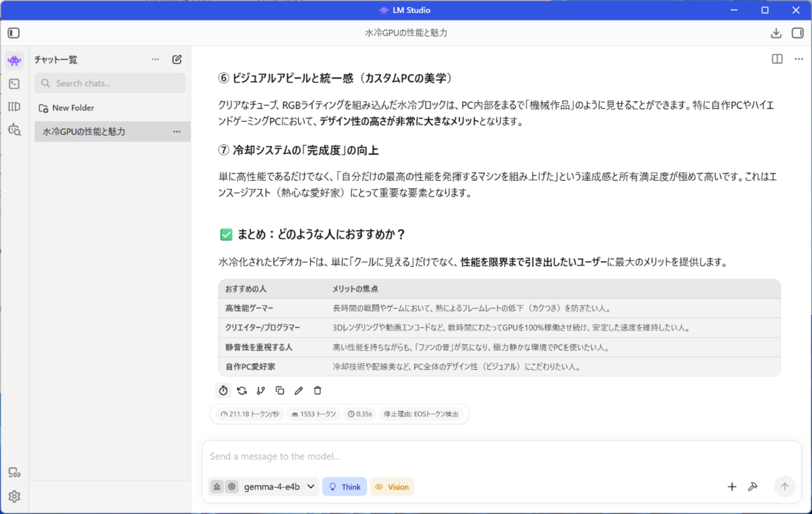Open the My Models library sidebar icon
This screenshot has height=514, width=812.
14,106
